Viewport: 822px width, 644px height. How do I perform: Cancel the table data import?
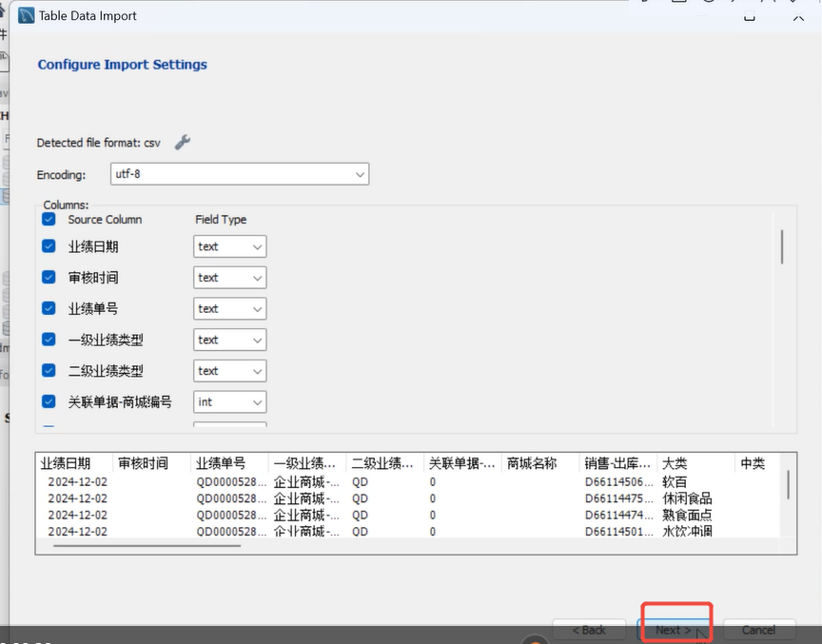pos(758,630)
